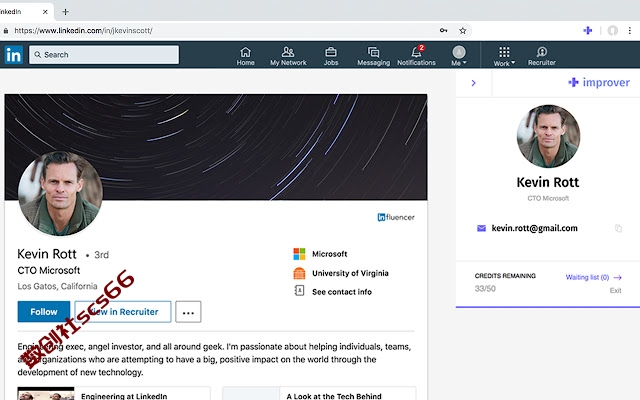Open Chrome three-dot menu
Image resolution: width=640 pixels, height=400 pixels.
click(x=630, y=31)
